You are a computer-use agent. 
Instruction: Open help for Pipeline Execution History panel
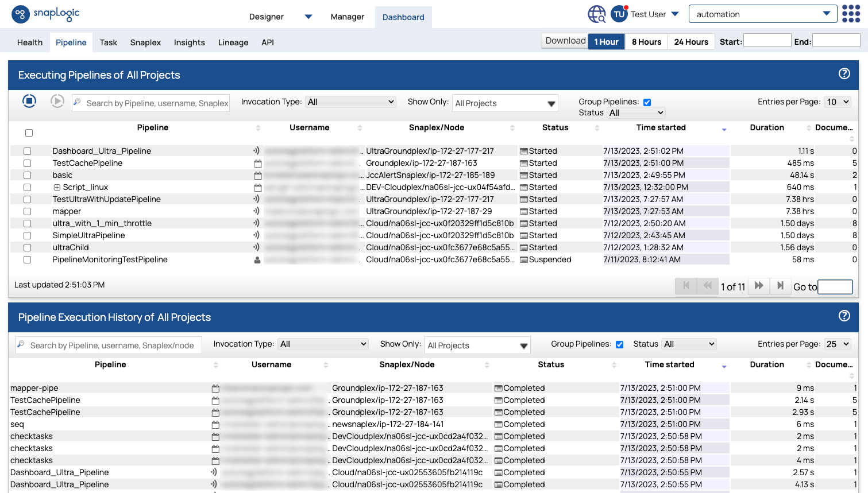[844, 316]
